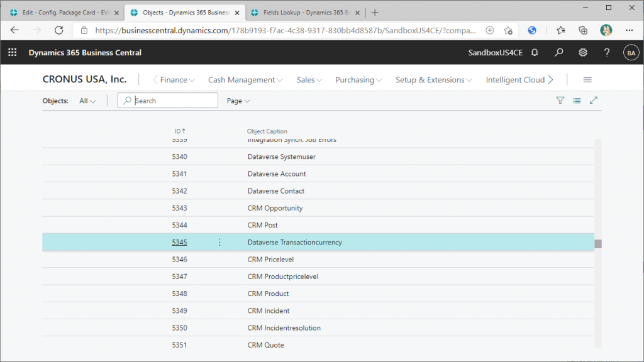The width and height of the screenshot is (644, 362).
Task: Expand the page to full view
Action: (594, 100)
